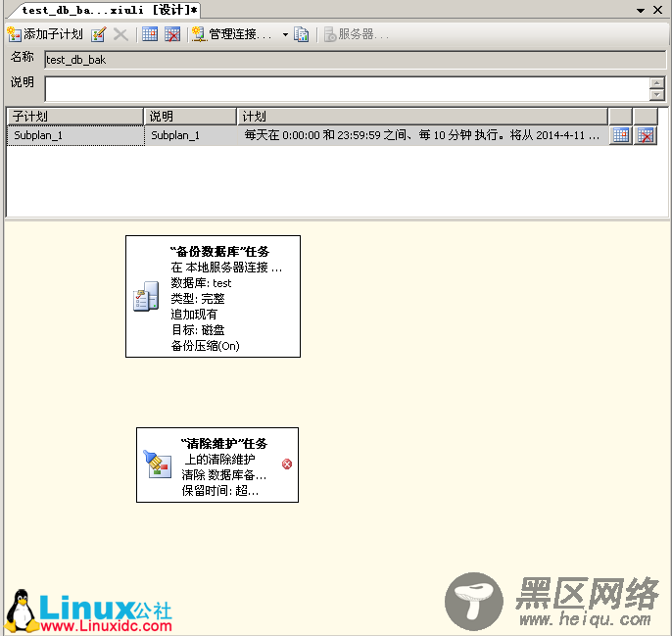Click '备份压缩(On)' text in backup task
The width and height of the screenshot is (672, 636).
(206, 346)
